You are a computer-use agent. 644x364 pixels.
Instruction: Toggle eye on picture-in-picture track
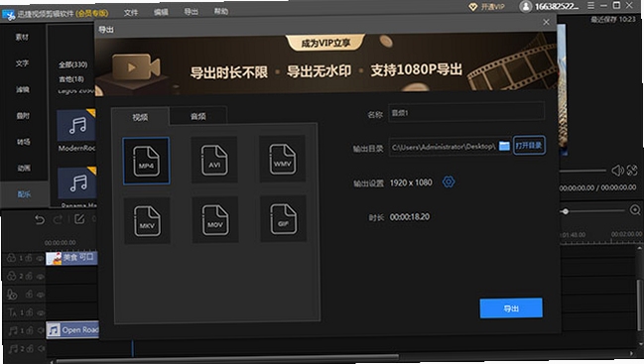(41, 295)
